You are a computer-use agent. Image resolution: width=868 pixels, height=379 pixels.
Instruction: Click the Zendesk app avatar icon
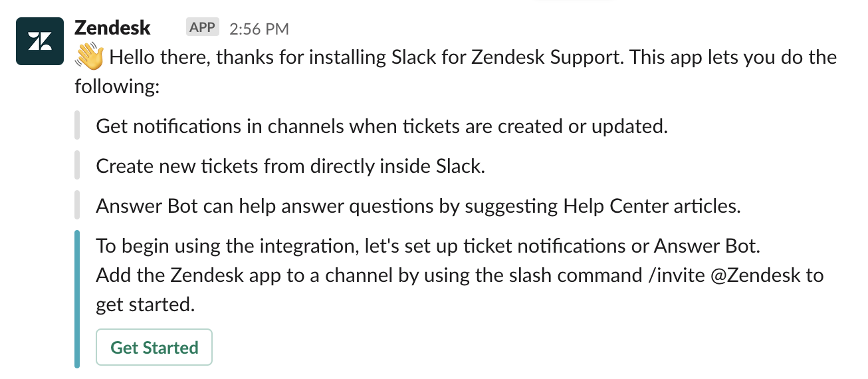point(41,41)
